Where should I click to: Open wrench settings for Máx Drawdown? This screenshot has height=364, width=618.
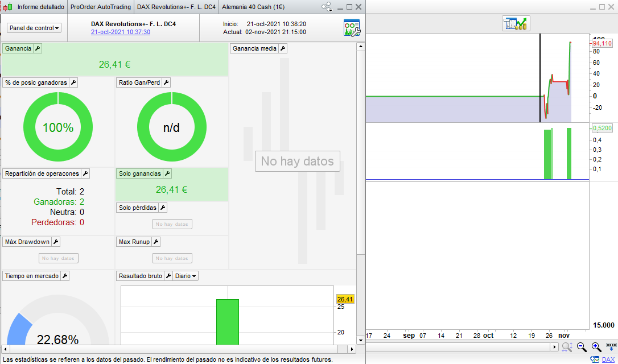point(56,242)
